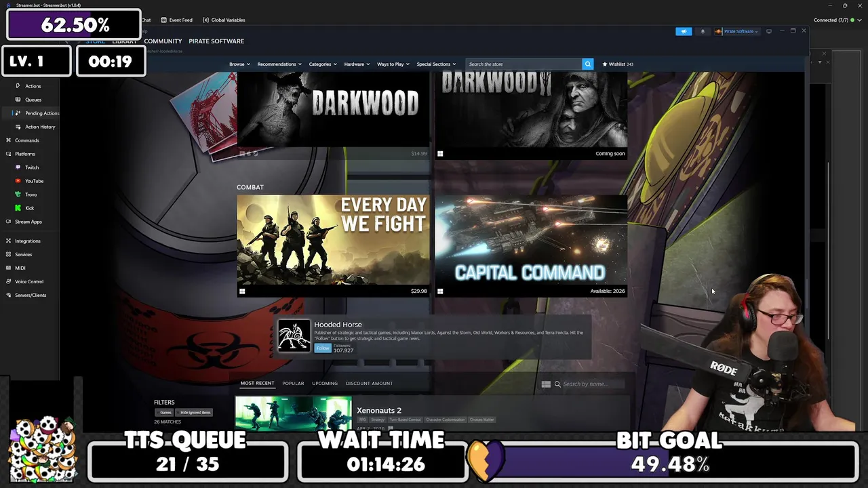868x488 pixels.
Task: Click Global Variables icon in Streamer.bot
Action: click(205, 20)
